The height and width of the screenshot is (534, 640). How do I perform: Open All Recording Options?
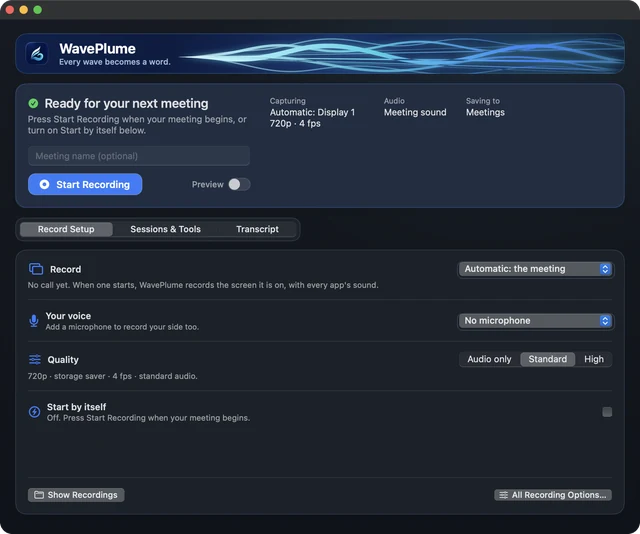553,495
